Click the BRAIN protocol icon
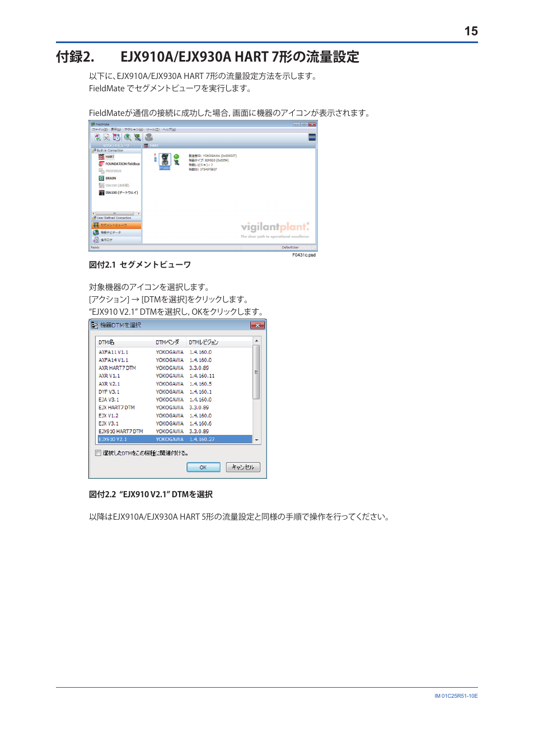 click(101, 178)
